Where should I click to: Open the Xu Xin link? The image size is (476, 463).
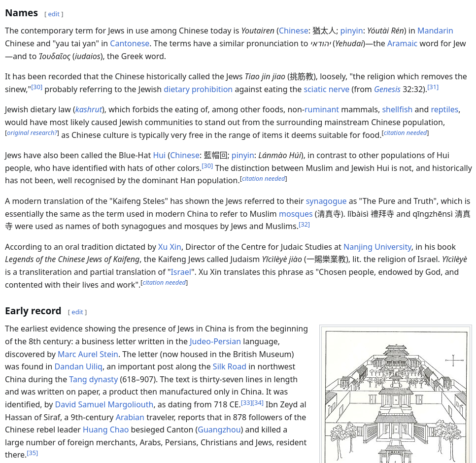(170, 247)
